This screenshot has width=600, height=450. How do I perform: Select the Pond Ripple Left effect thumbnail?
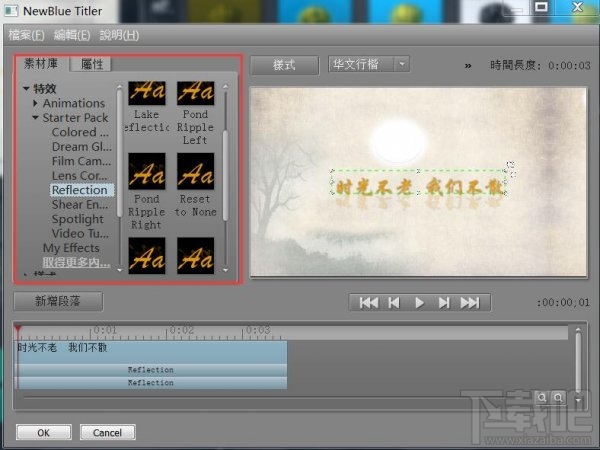pos(196,93)
